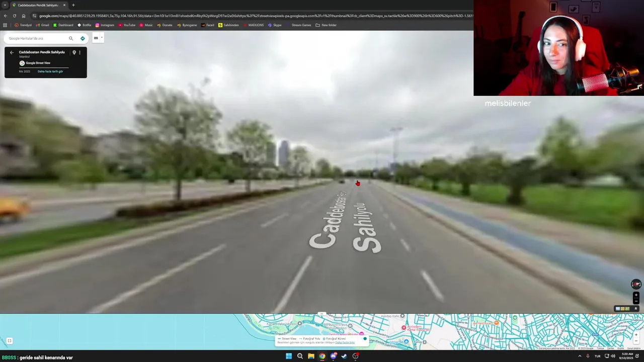Screen dimensions: 644x362
Task: Click the Acıbadem Kartal Hastanesi map marker
Action: click(404, 327)
